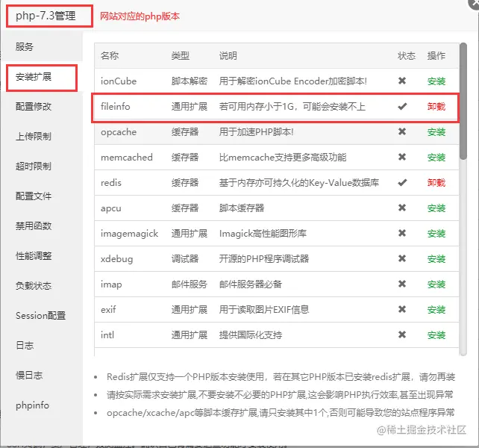Go to the 配置文件 tab
Viewport: 479px width, 448px height.
(42, 196)
